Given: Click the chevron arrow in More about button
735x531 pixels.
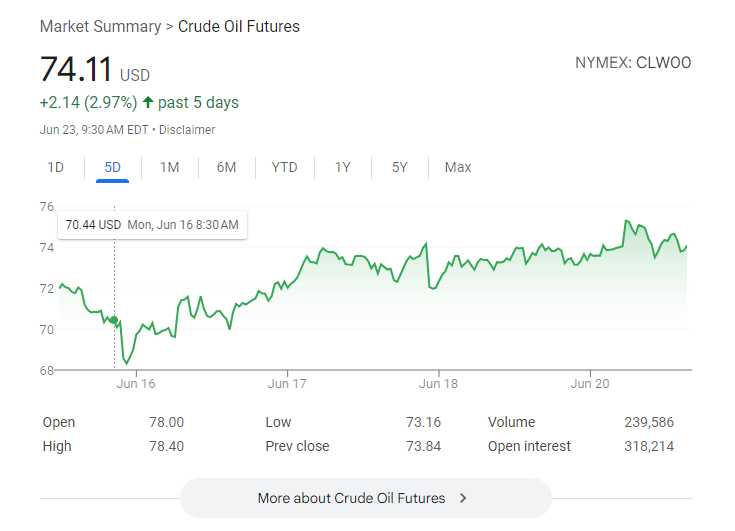Looking at the screenshot, I should point(463,498).
